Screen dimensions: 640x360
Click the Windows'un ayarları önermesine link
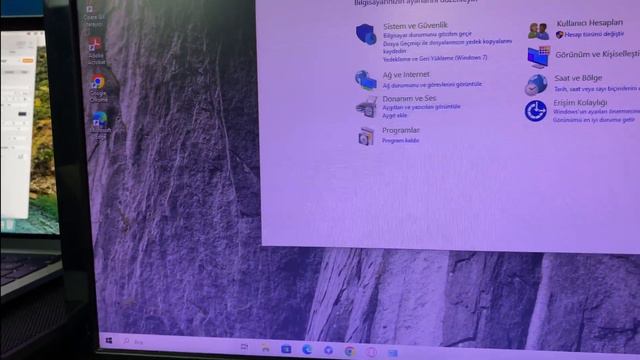[x=596, y=111]
